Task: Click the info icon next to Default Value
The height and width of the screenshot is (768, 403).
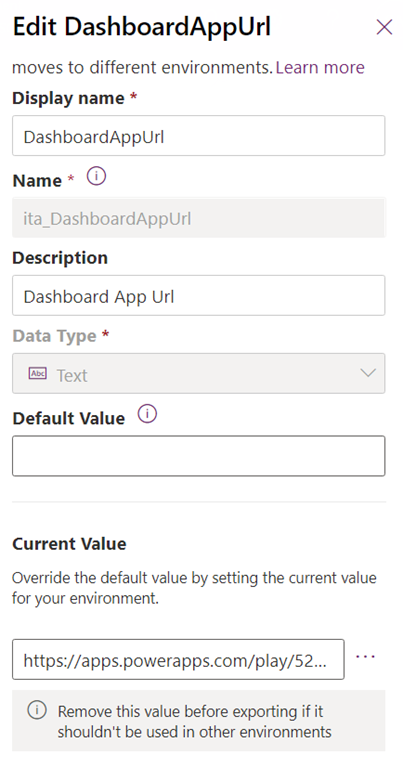Action: pyautogui.click(x=147, y=414)
